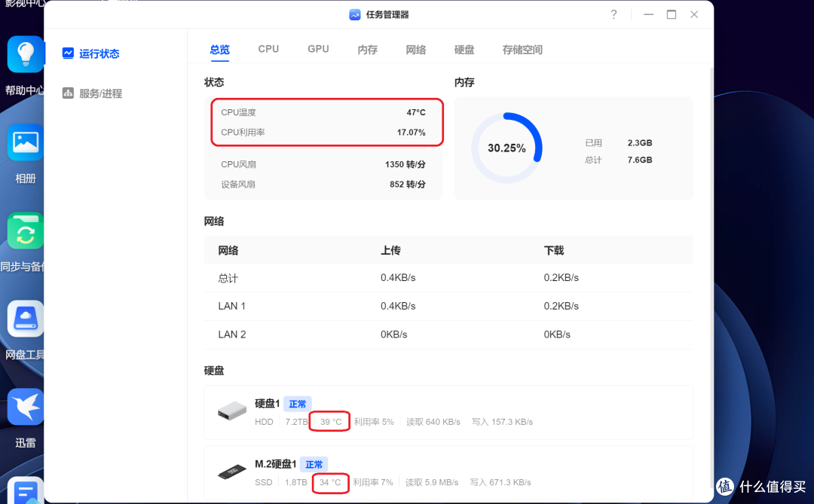Click the CPU温度 value 47°C
This screenshot has width=814, height=504.
pyautogui.click(x=416, y=112)
